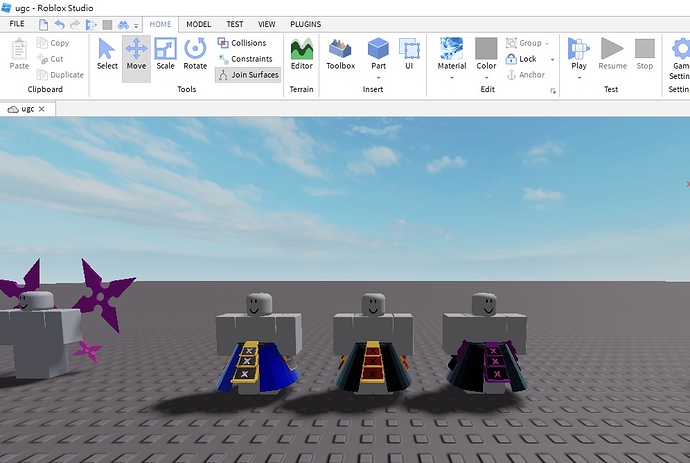Select the purple skirt character
This screenshot has height=463, width=690.
[486, 342]
